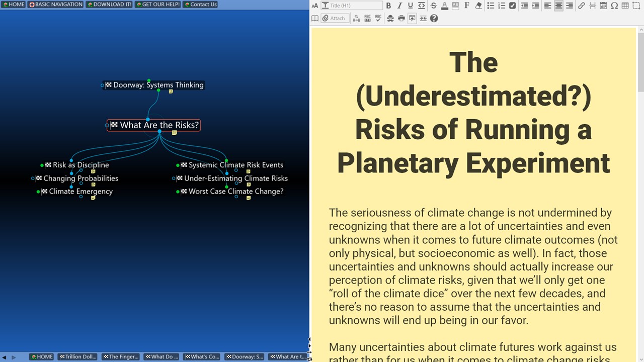
Task: Decrease the paragraph indent
Action: pos(524,6)
